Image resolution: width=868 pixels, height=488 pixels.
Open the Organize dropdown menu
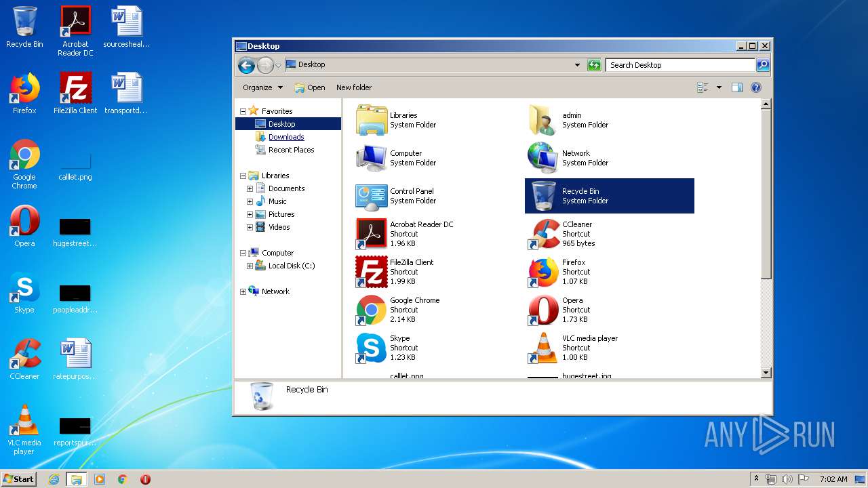(263, 87)
